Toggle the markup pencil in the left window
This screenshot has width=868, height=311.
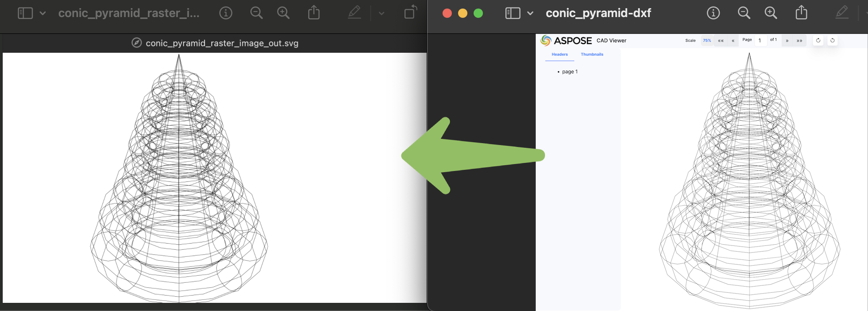(x=354, y=13)
